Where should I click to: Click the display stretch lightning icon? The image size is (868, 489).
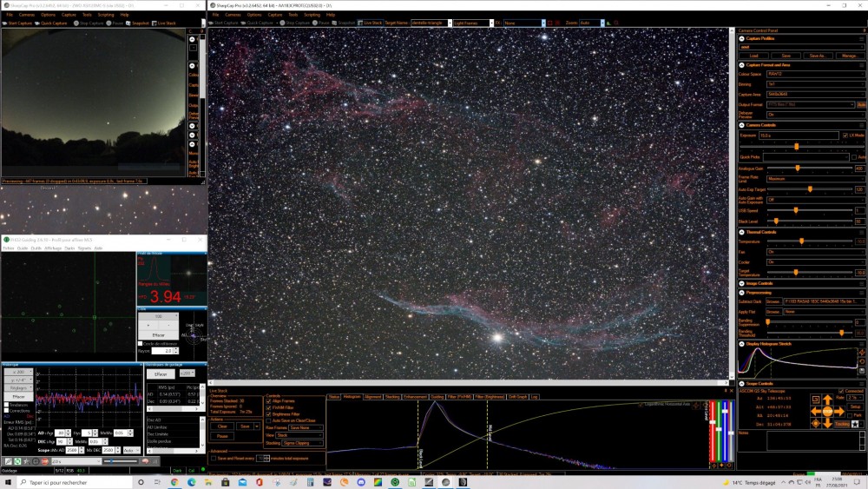pos(862,353)
